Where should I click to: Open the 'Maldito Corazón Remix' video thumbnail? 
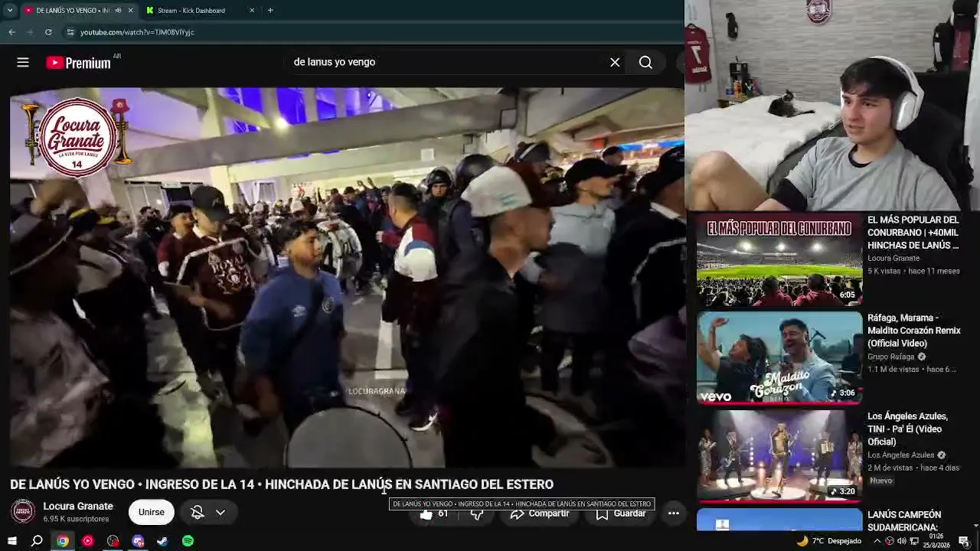(779, 357)
